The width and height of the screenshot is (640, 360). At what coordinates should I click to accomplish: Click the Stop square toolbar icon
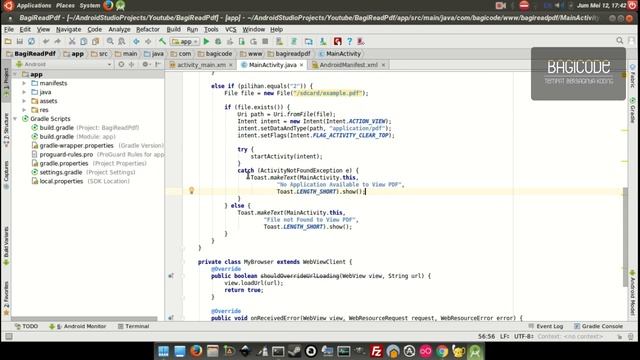pos(265,41)
